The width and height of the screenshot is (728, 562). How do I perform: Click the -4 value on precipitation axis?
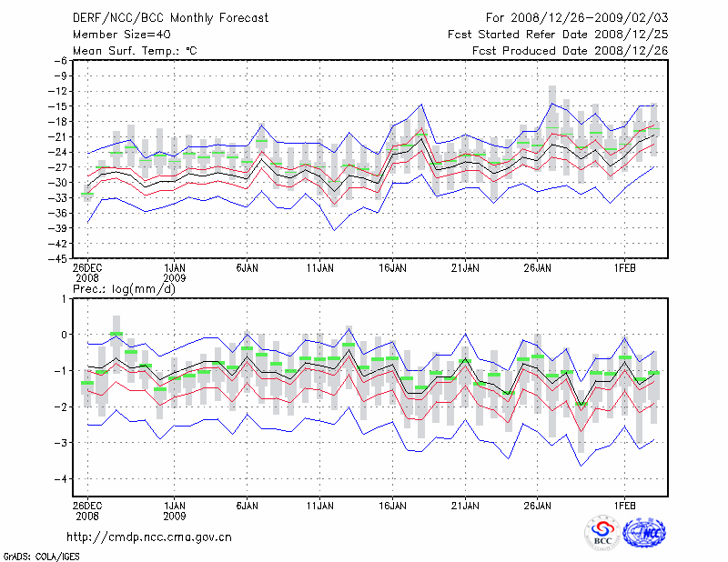click(x=62, y=478)
